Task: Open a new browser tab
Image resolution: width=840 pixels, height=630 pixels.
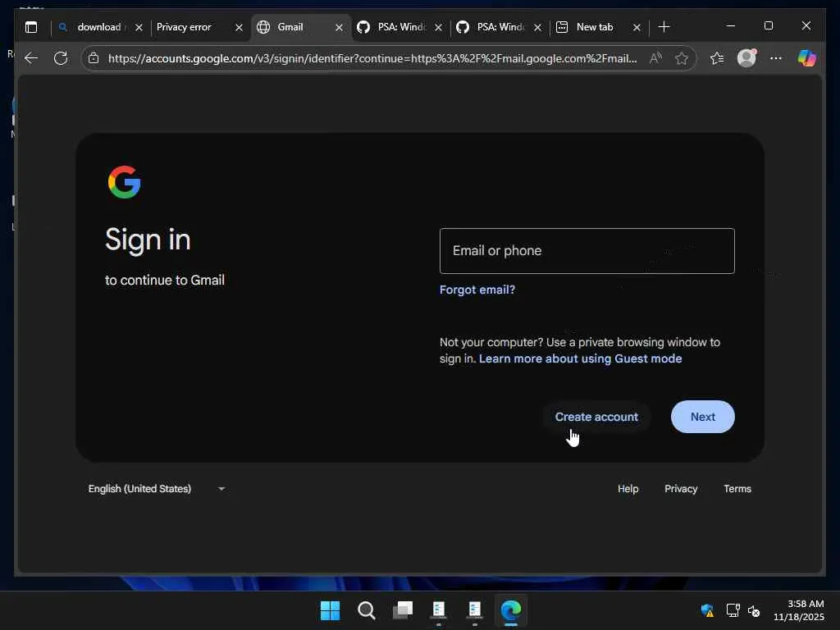Action: coord(664,27)
